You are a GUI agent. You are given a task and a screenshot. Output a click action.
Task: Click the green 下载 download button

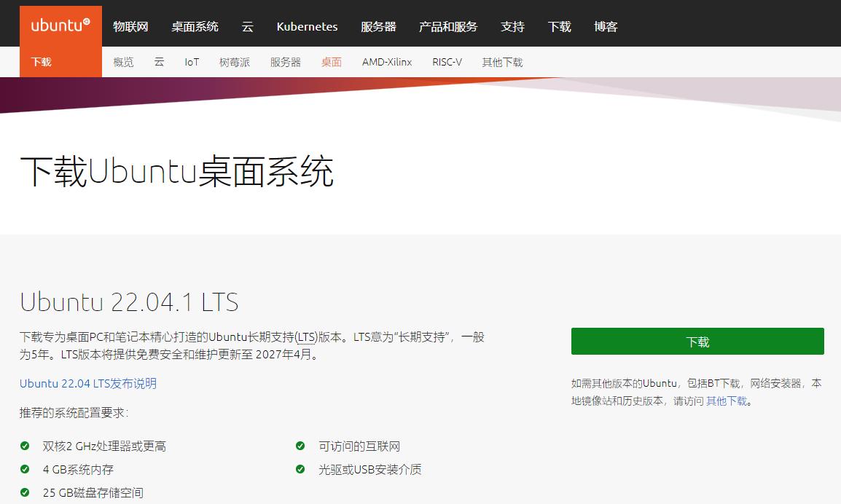pos(697,341)
